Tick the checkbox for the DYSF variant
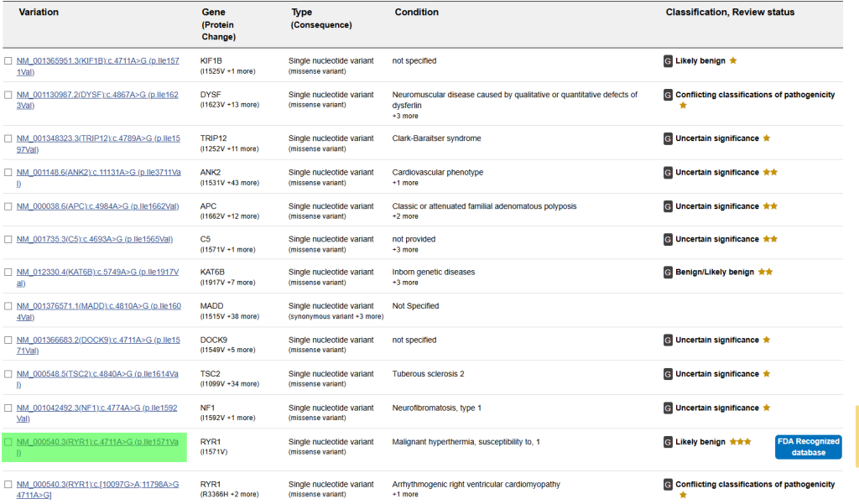Viewport: 859px width, 504px height. tap(8, 96)
